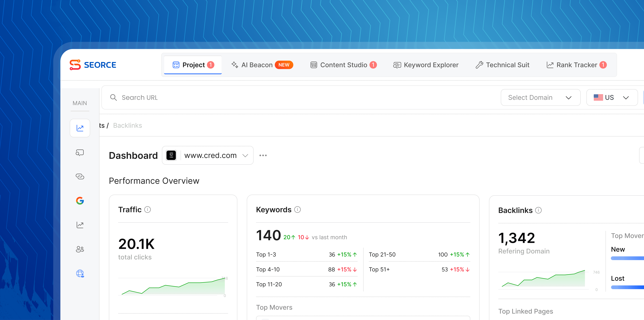Open the three-dot menu beside Dashboard
644x320 pixels.
tap(263, 155)
